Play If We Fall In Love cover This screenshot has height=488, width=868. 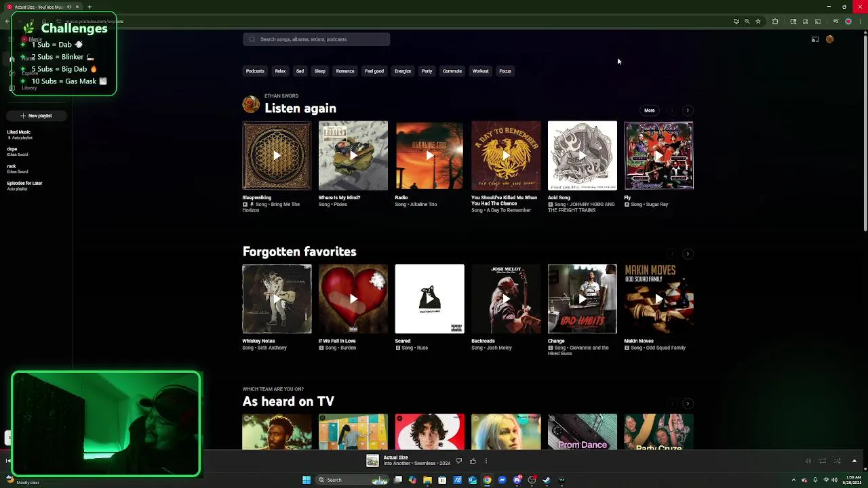(353, 299)
